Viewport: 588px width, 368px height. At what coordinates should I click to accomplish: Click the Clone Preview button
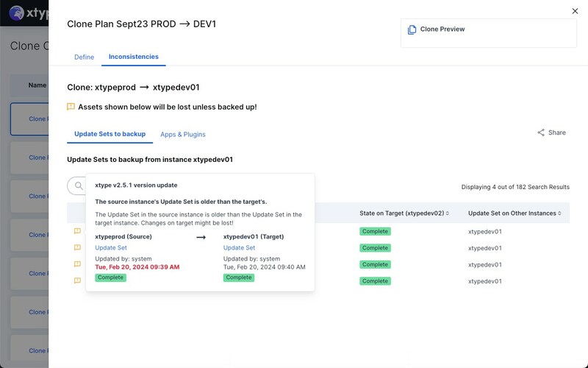442,30
